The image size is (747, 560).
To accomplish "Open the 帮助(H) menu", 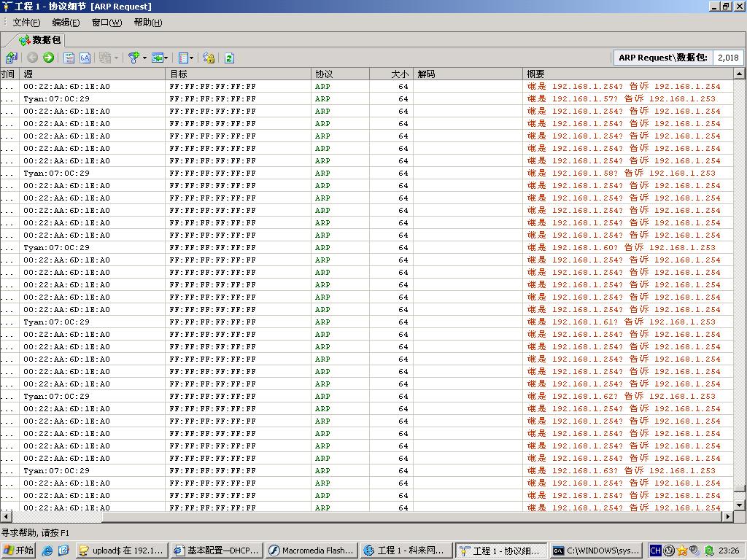I will click(147, 23).
